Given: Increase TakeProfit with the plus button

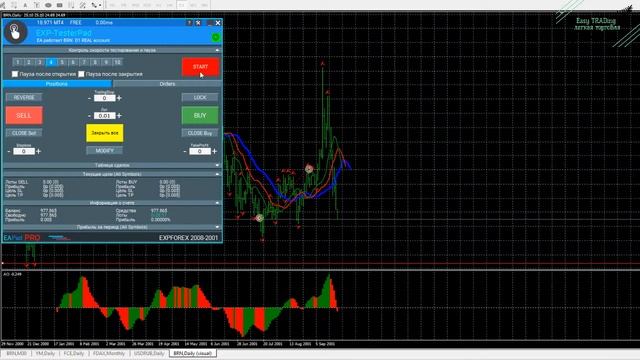Looking at the screenshot, I should pos(215,151).
